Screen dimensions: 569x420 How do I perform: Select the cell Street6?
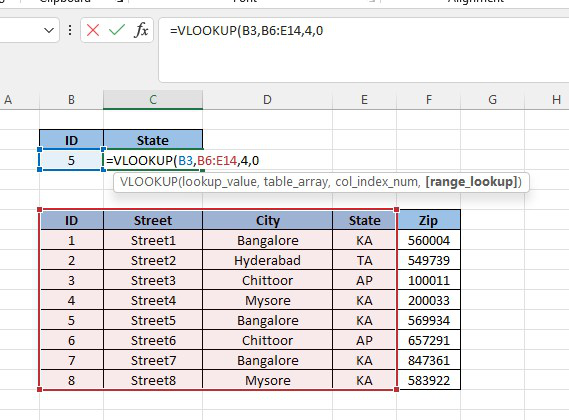coord(153,340)
